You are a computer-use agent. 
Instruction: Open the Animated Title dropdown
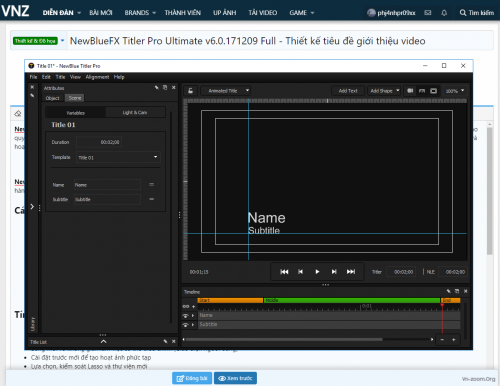[226, 91]
